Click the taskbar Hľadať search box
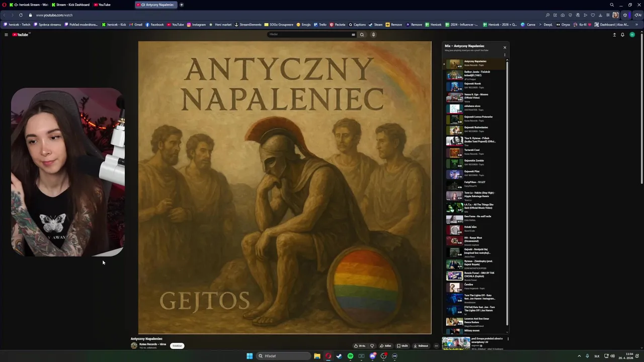This screenshot has width=644, height=362. pyautogui.click(x=283, y=356)
